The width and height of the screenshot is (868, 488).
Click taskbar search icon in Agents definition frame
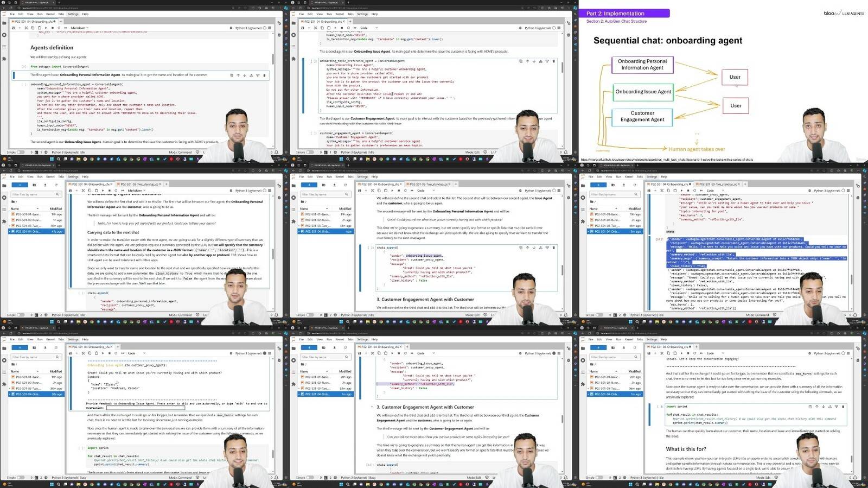pyautogui.click(x=59, y=159)
